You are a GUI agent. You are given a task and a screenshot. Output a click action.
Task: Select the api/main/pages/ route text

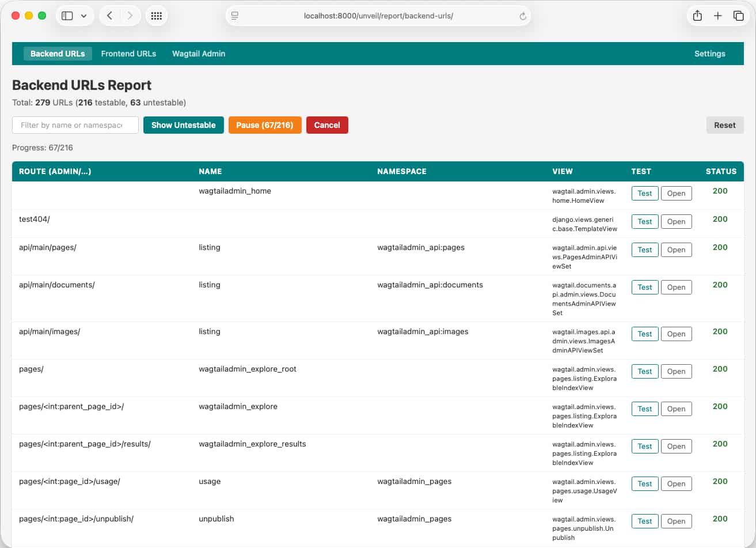tap(48, 247)
